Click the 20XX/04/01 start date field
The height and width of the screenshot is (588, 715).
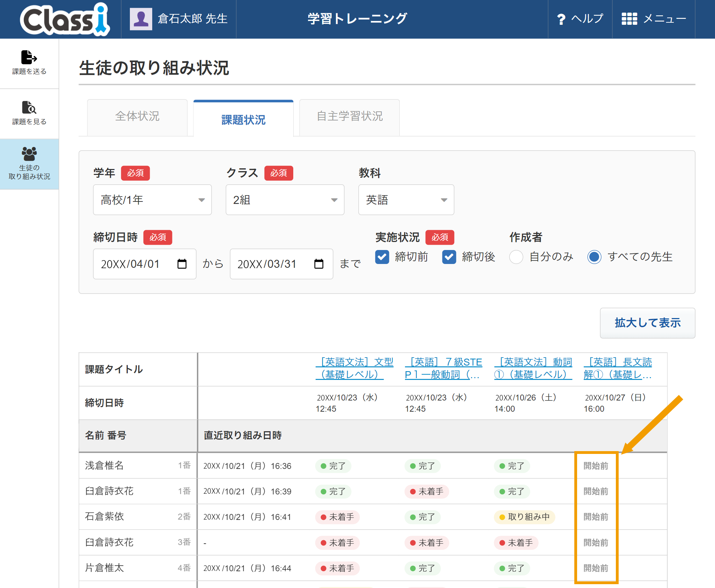point(145,264)
